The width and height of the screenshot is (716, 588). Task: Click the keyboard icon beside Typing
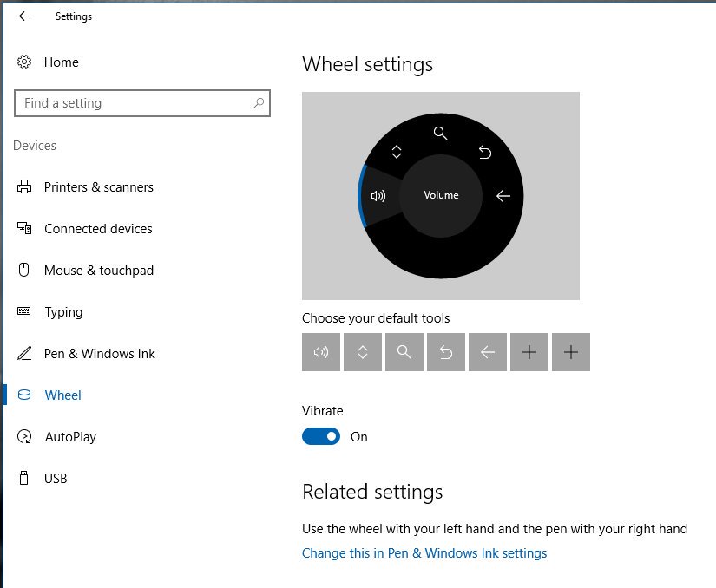click(x=23, y=311)
